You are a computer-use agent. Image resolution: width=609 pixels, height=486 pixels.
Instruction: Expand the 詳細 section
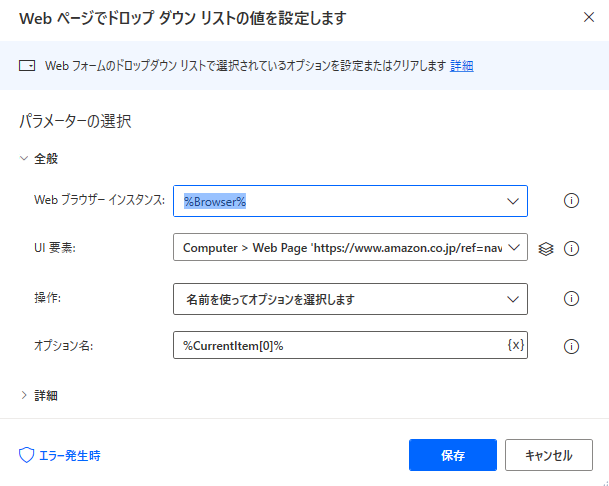pos(39,395)
